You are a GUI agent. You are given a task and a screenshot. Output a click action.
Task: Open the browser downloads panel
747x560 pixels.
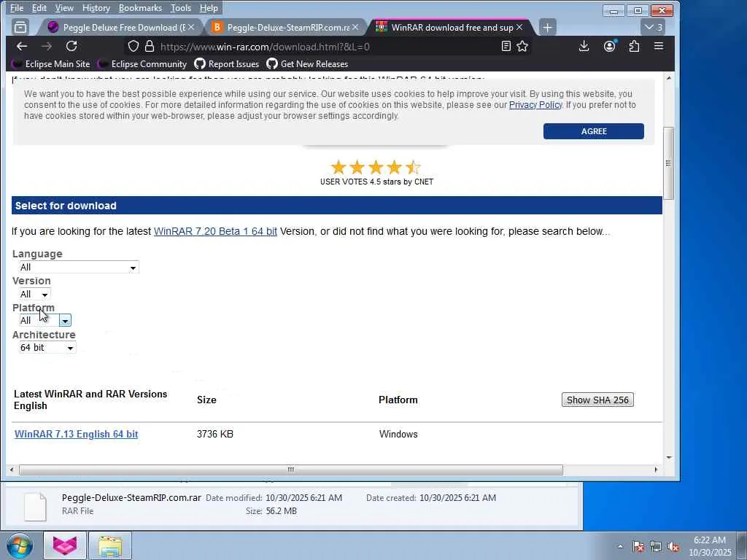pos(584,46)
